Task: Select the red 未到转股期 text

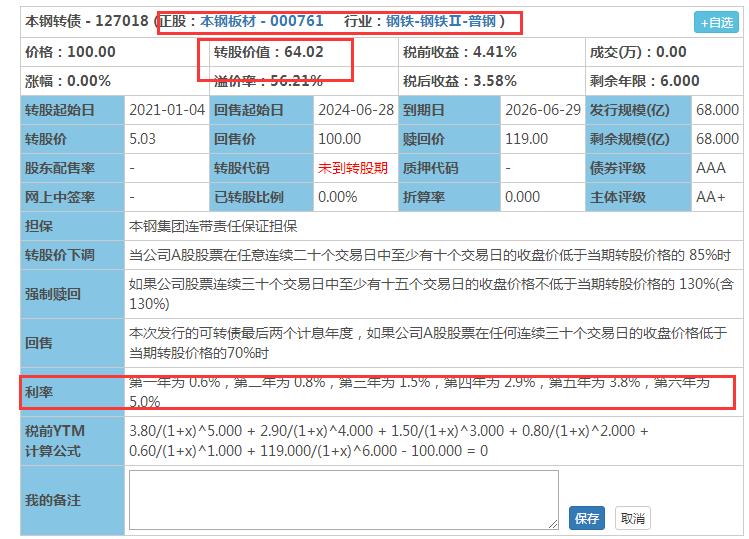Action: [353, 168]
